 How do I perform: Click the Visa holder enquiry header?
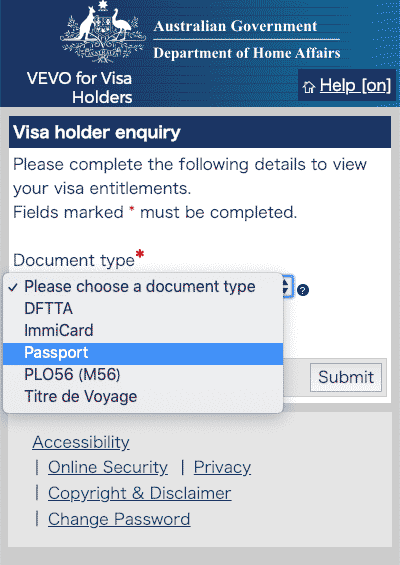coord(97,132)
